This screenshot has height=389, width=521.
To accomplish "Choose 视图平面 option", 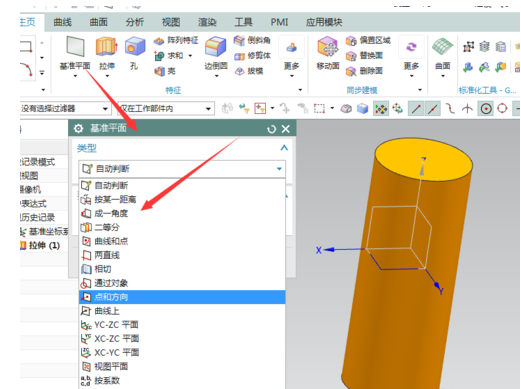I will (x=182, y=367).
